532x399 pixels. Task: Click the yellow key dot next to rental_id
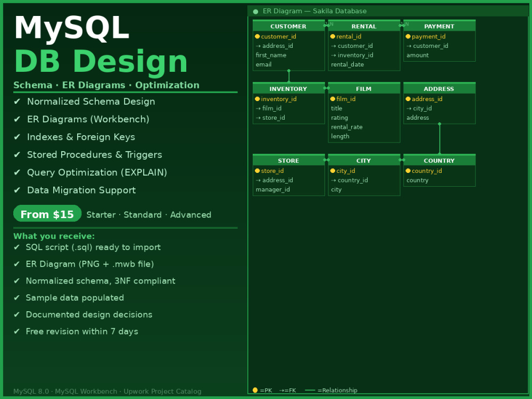click(x=332, y=37)
